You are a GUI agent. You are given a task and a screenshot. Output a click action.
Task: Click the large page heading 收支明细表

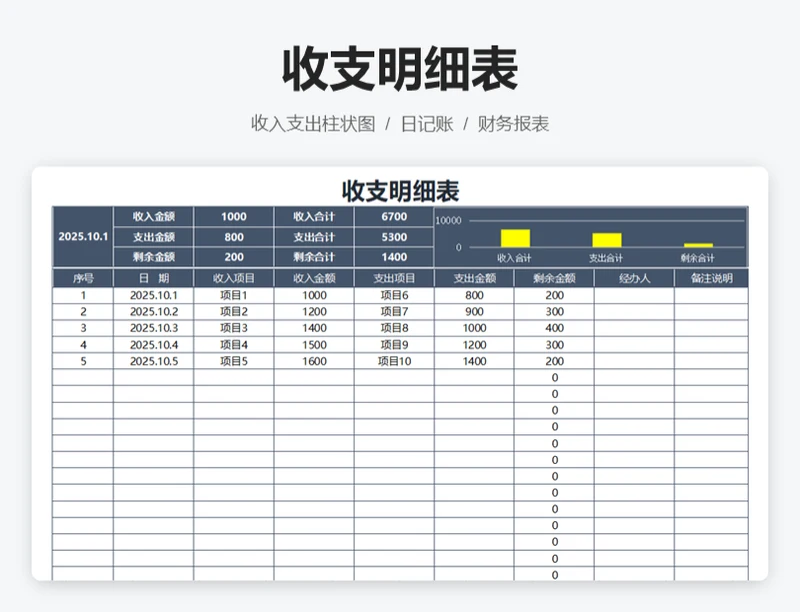(x=401, y=69)
